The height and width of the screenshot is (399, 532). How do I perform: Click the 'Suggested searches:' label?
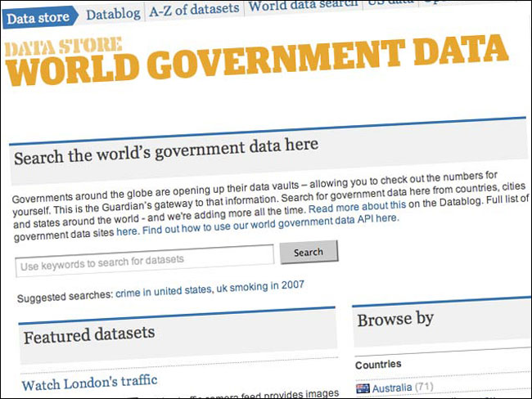[65, 297]
